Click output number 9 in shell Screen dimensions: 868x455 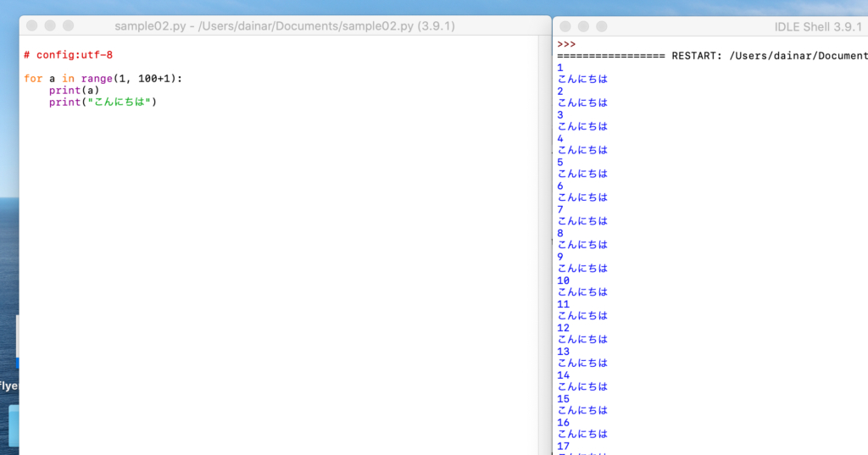[x=560, y=257]
